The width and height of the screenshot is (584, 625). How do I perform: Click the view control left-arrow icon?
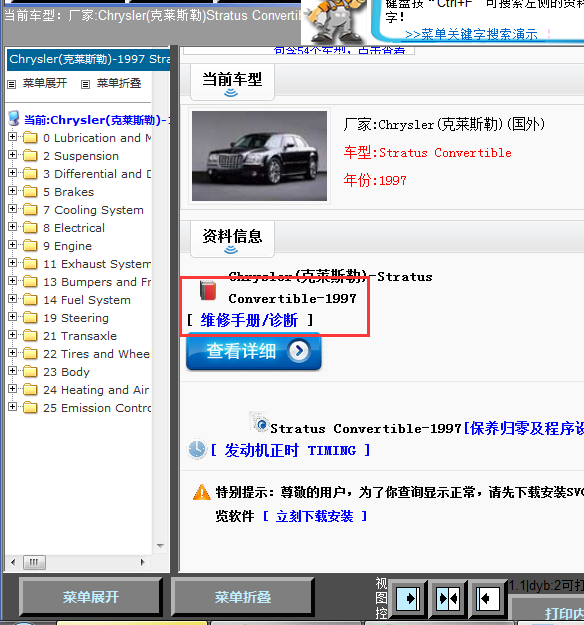(x=487, y=598)
